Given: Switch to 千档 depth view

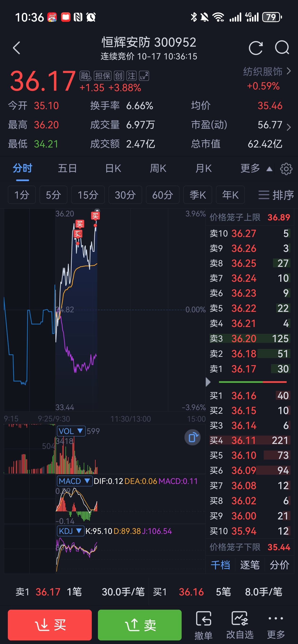Looking at the screenshot, I should (x=220, y=565).
